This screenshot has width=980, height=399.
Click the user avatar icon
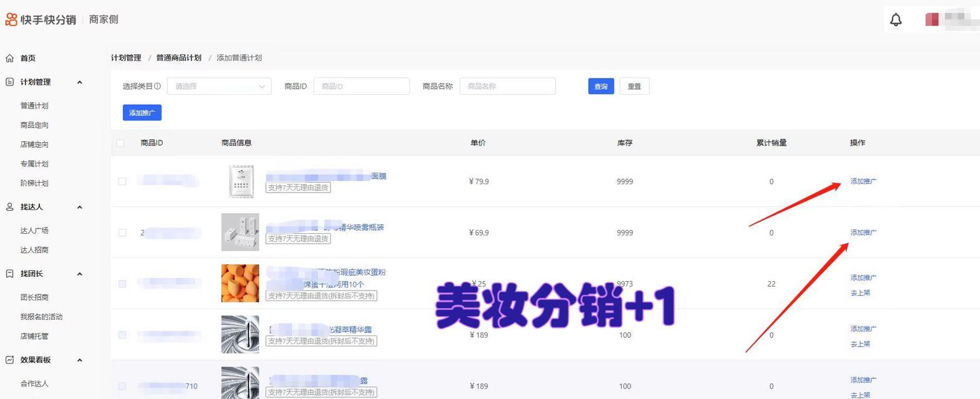pos(932,19)
